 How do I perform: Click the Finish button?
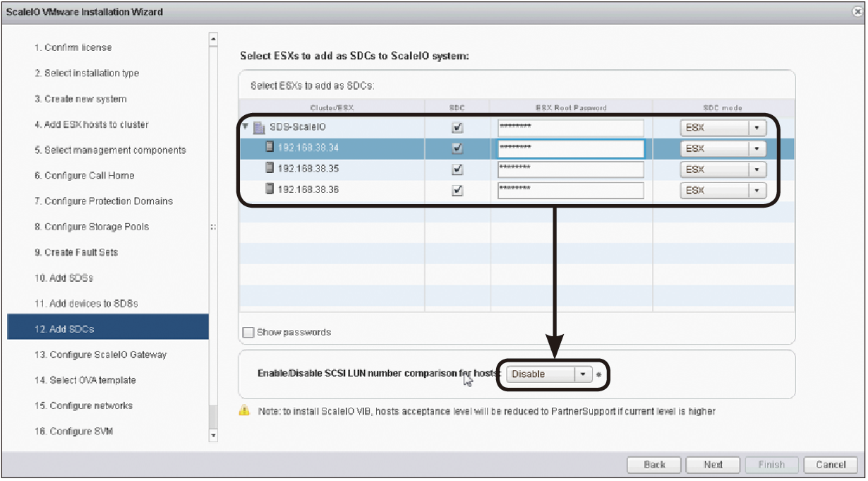pyautogui.click(x=771, y=465)
